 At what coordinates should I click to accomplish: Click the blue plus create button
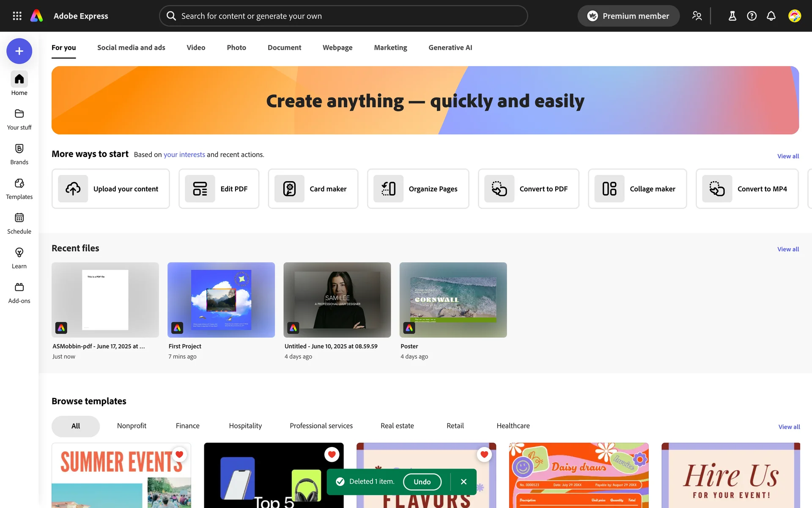19,51
